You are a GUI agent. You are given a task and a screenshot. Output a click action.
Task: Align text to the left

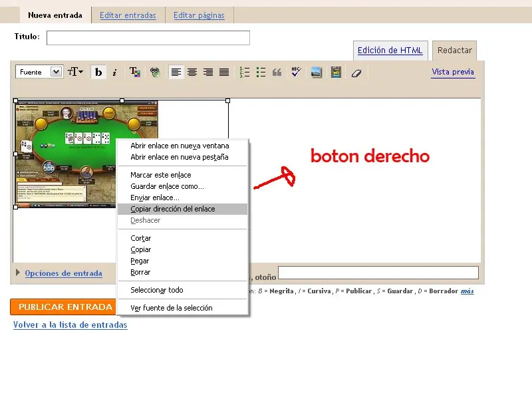tap(176, 72)
